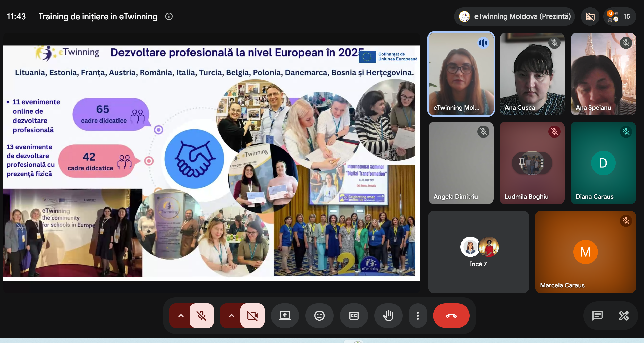This screenshot has height=343, width=644.
Task: Click the meeting clock showing 11:43
Action: [16, 16]
